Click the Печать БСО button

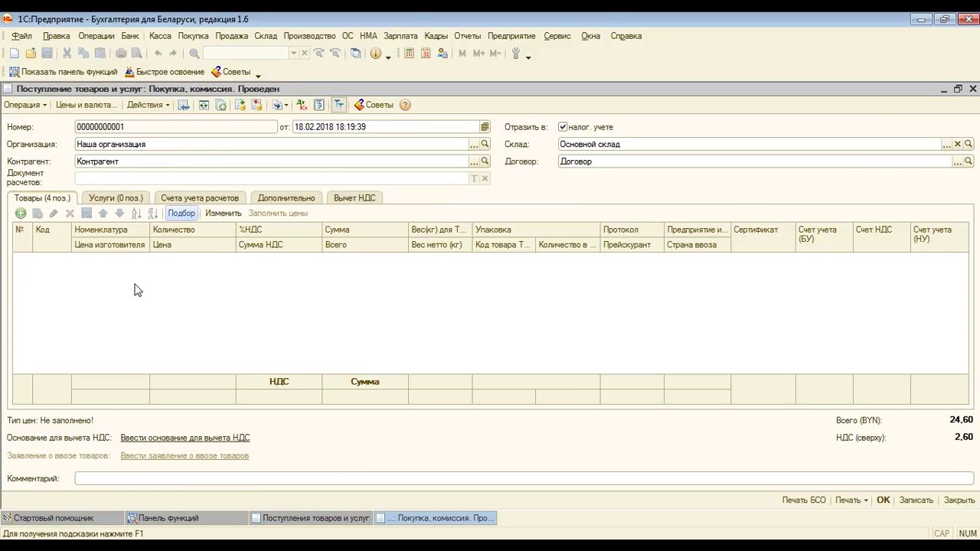click(x=804, y=500)
